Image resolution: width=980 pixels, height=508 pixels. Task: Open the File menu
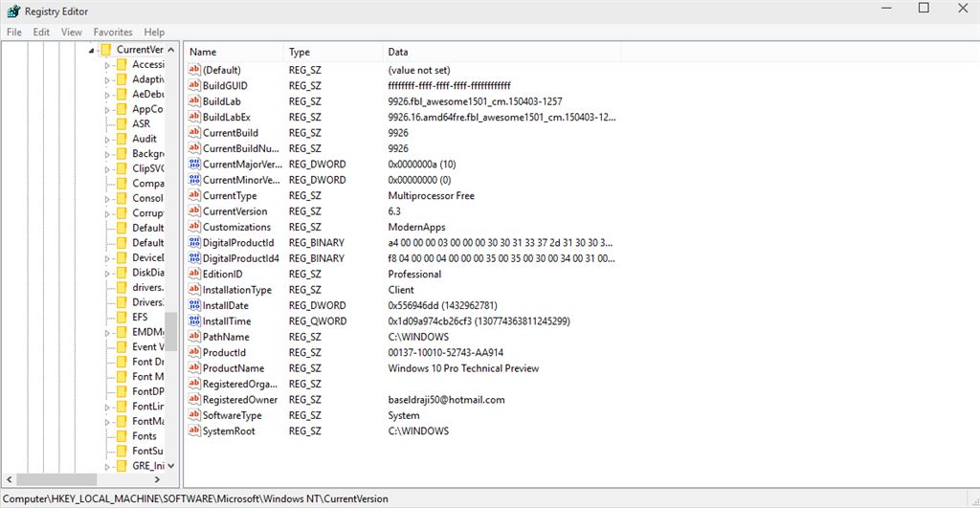pos(13,32)
